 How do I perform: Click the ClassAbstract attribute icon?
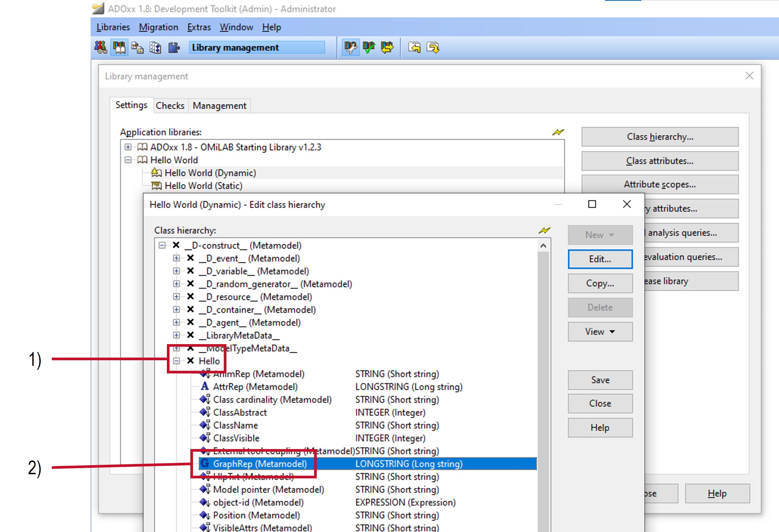click(x=205, y=412)
